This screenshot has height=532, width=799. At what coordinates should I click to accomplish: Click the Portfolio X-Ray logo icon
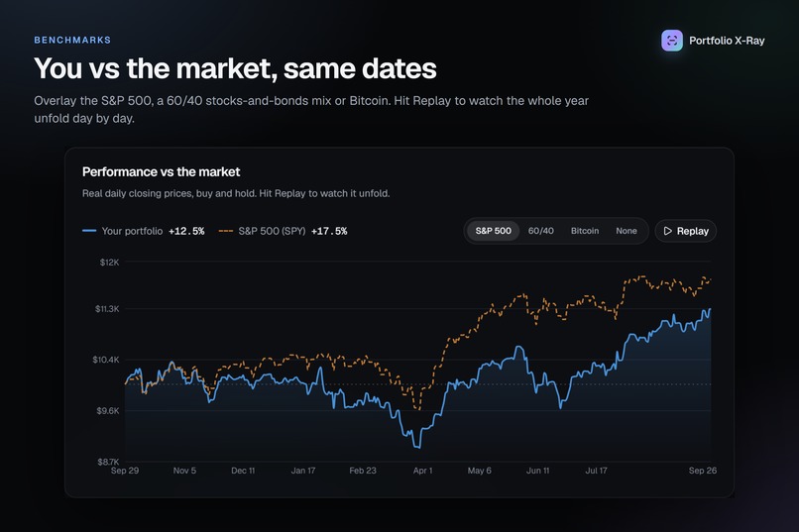point(671,41)
